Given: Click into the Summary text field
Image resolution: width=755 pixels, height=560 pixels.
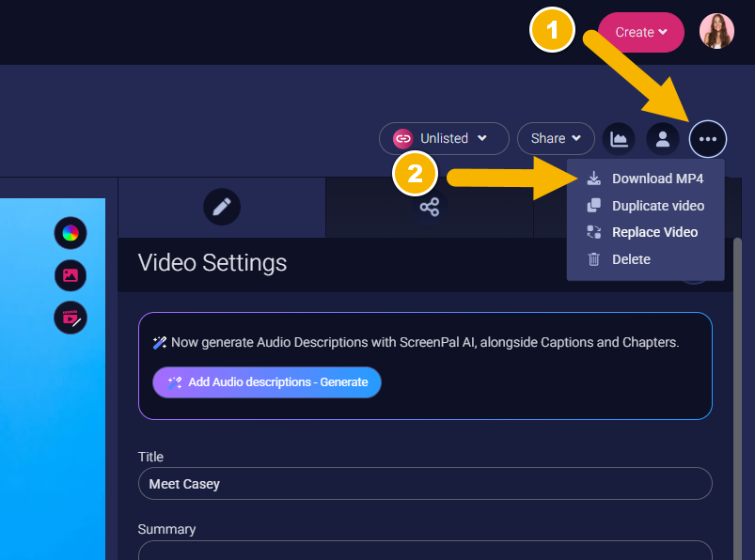Looking at the screenshot, I should [x=425, y=550].
